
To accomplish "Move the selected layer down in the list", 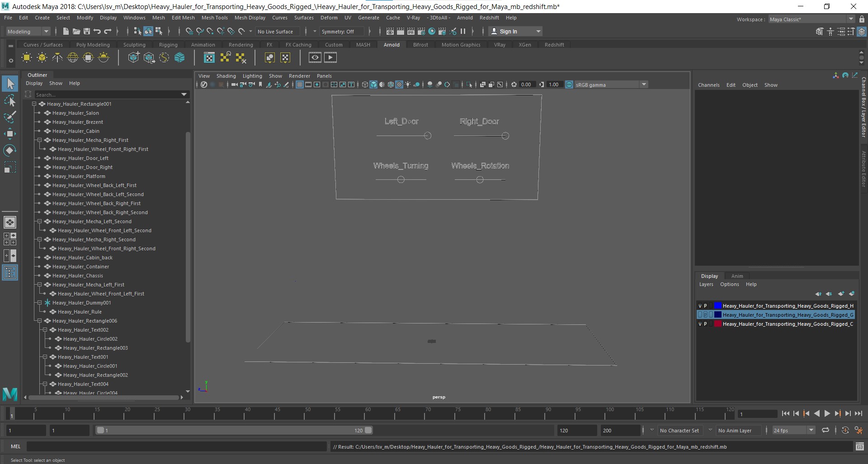I will [829, 294].
